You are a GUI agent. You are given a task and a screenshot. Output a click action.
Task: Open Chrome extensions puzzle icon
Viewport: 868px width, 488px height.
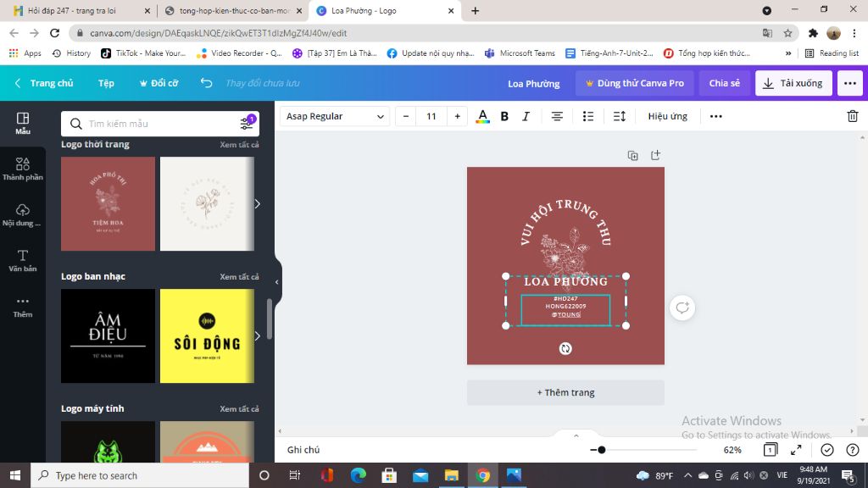[x=813, y=33]
